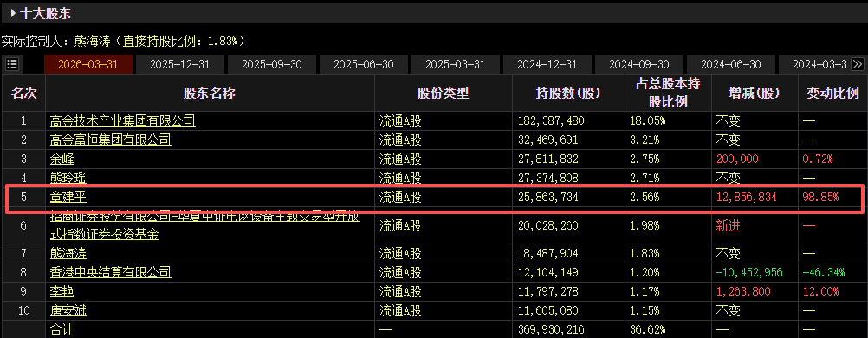Select the 2026-03-31 date tab
This screenshot has width=868, height=338.
point(88,64)
